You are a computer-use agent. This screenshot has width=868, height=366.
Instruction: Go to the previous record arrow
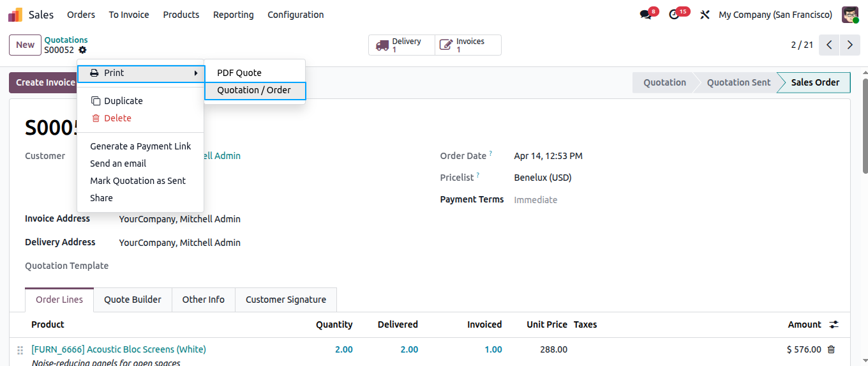point(829,45)
